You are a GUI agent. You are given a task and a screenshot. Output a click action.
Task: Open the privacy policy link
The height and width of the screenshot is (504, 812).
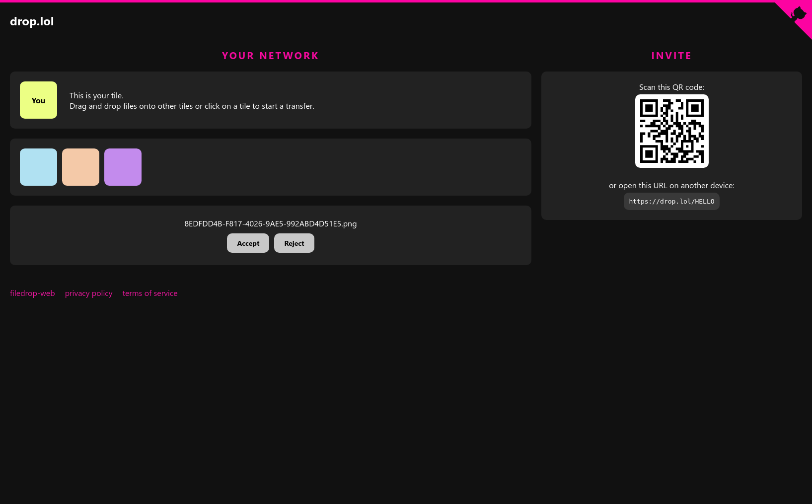pos(89,293)
